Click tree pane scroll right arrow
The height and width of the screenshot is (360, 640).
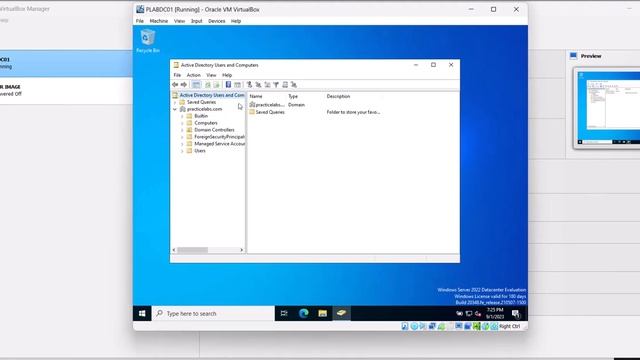pos(242,250)
